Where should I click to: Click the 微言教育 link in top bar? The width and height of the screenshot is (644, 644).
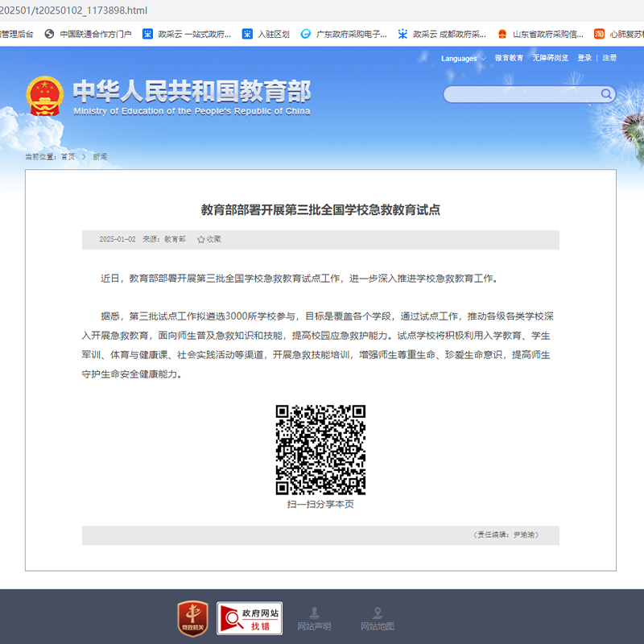point(509,58)
